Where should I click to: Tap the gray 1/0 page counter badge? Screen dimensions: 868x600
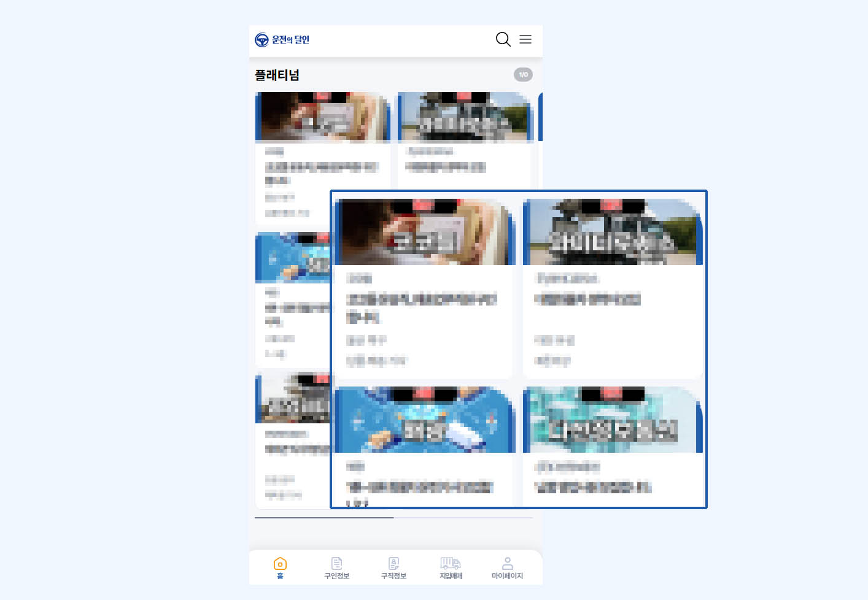523,75
